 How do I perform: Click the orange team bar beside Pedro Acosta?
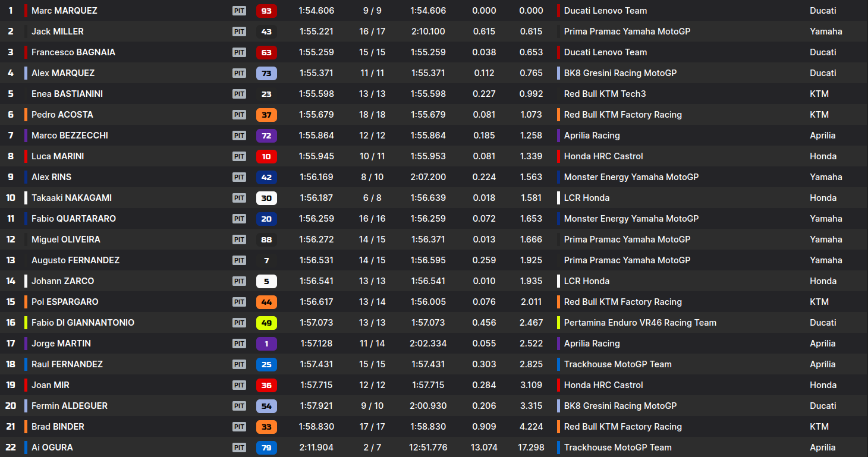coord(26,115)
